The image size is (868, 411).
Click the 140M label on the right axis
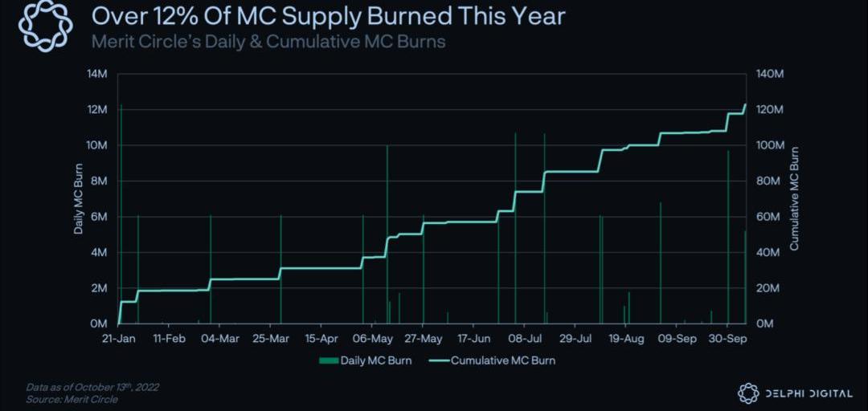pos(770,74)
